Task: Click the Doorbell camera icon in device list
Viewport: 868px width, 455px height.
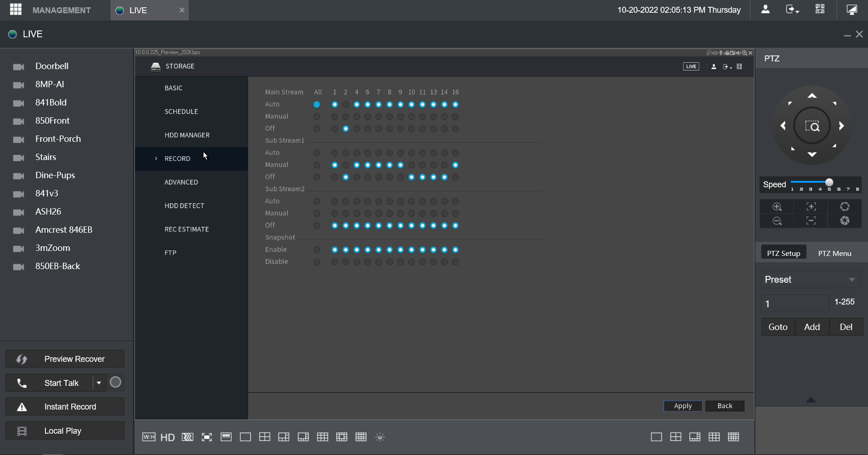Action: pos(19,67)
